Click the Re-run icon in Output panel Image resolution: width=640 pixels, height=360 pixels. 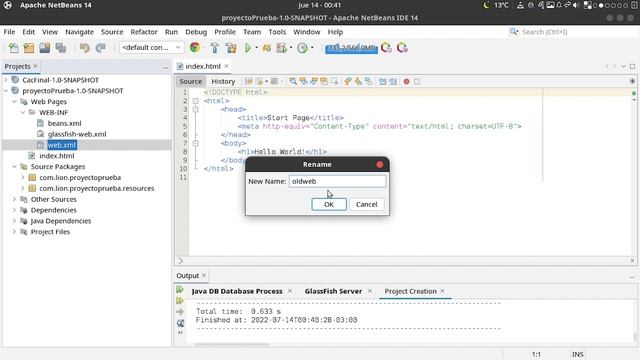180,290
